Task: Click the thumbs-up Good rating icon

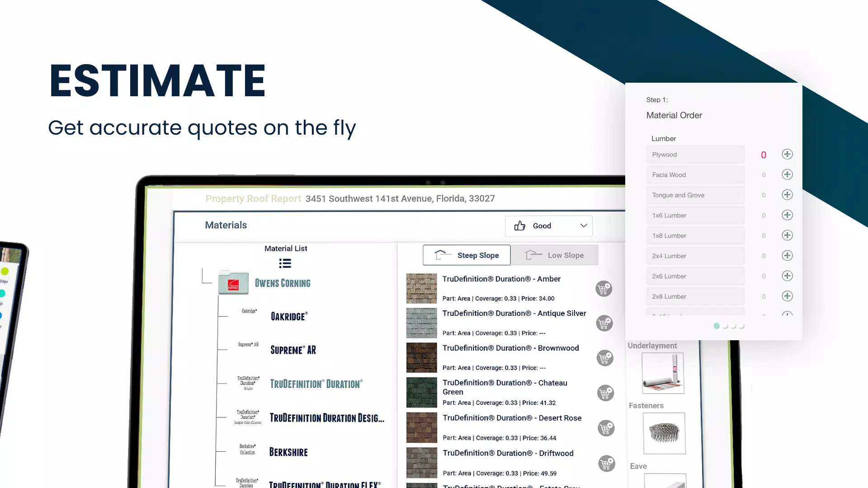Action: tap(520, 225)
